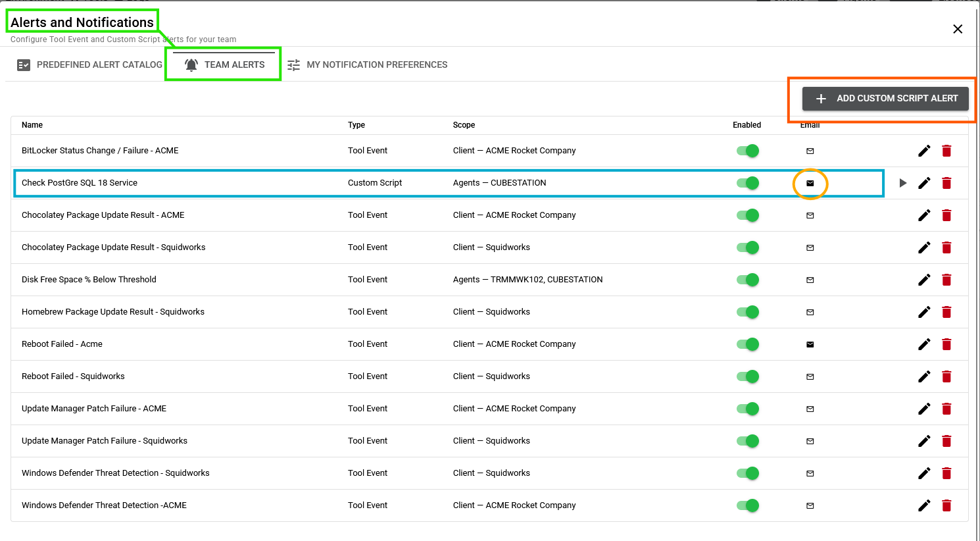Click the Type column header
Image resolution: width=980 pixels, height=541 pixels.
356,125
